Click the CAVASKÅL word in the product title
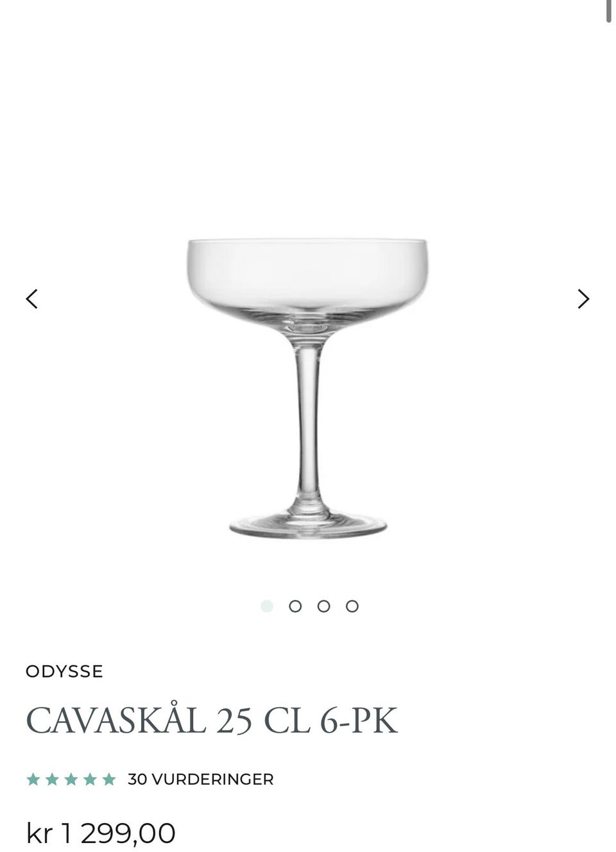The height and width of the screenshot is (852, 616). pos(116,720)
